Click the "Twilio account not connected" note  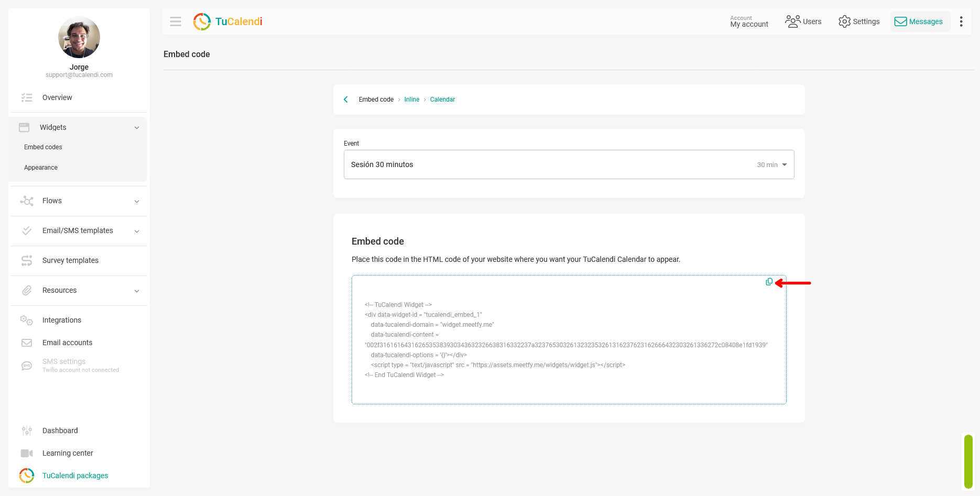(x=81, y=370)
